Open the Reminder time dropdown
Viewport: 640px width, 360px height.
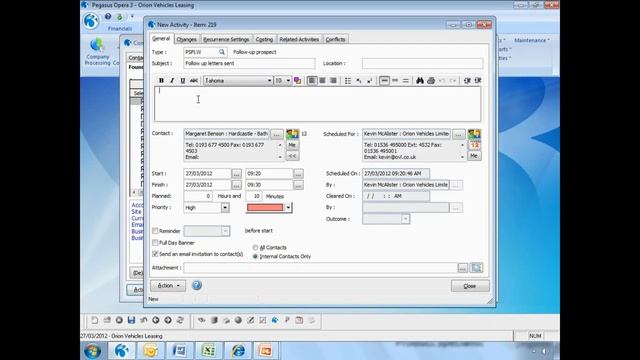pyautogui.click(x=225, y=231)
